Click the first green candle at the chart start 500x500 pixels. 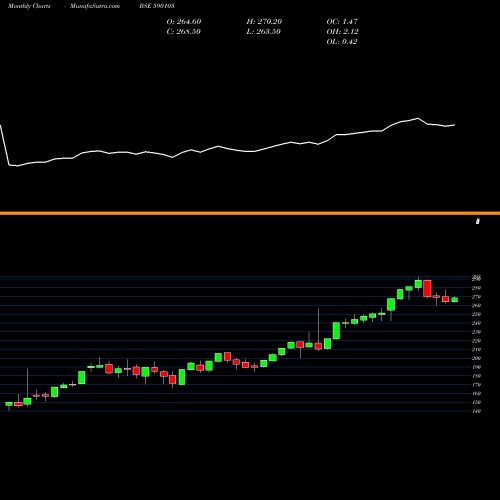tap(9, 404)
